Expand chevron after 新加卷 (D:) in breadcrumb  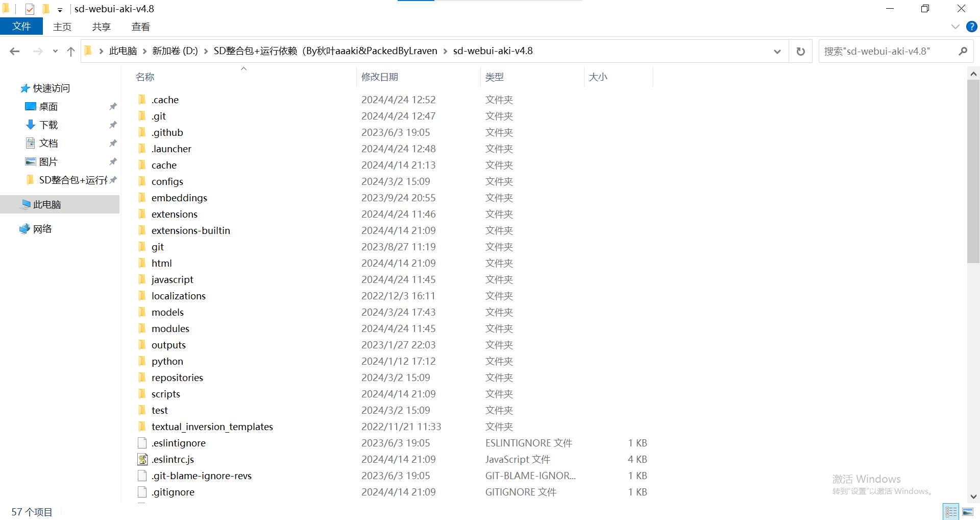coord(206,51)
